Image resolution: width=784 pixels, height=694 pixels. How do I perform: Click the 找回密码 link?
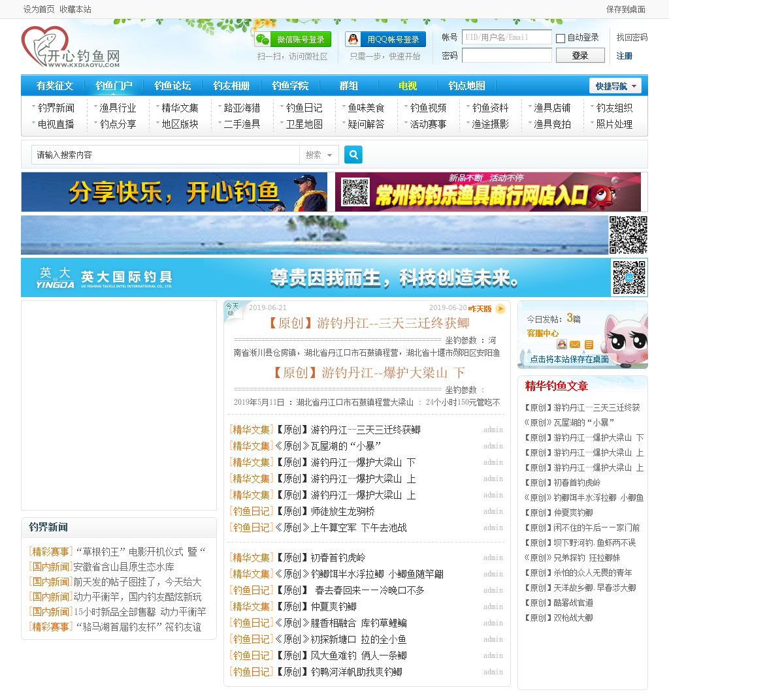(632, 37)
